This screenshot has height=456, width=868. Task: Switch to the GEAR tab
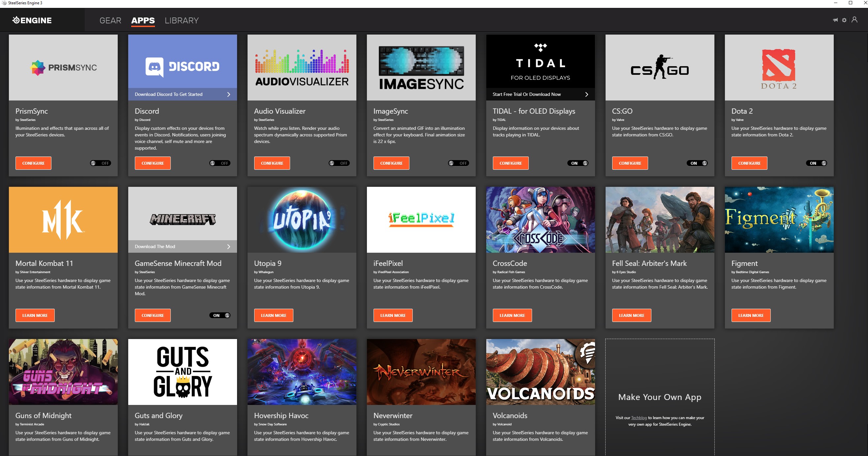(x=110, y=20)
